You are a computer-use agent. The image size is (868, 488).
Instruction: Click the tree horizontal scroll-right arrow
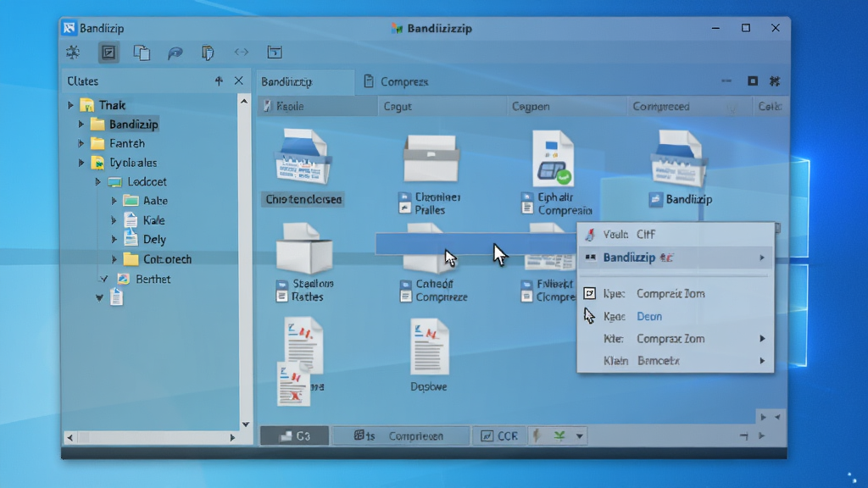pyautogui.click(x=232, y=438)
